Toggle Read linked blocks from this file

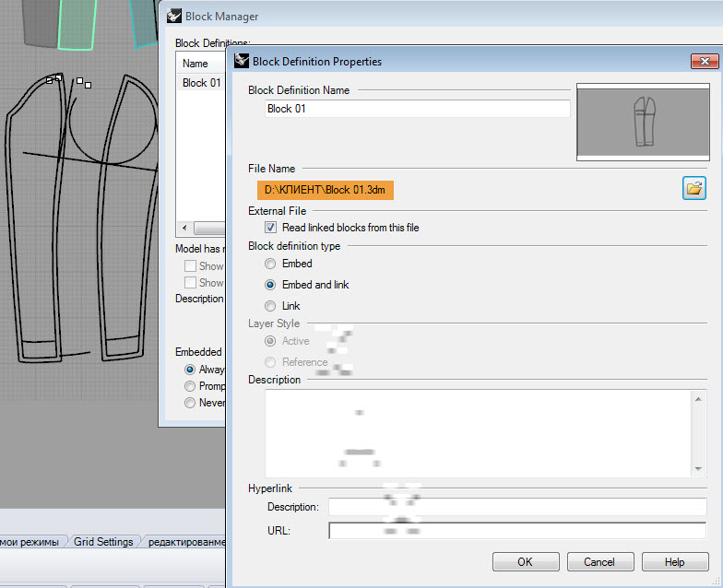pos(271,227)
